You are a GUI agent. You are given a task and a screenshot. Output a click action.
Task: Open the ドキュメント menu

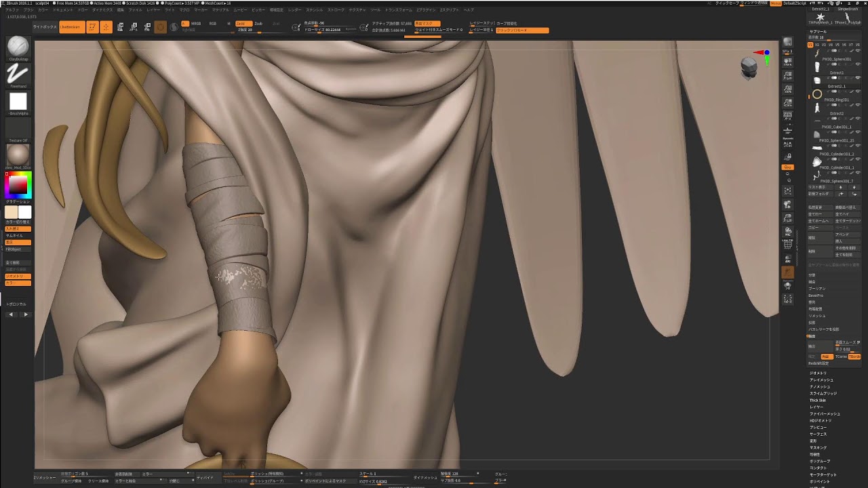(x=63, y=10)
